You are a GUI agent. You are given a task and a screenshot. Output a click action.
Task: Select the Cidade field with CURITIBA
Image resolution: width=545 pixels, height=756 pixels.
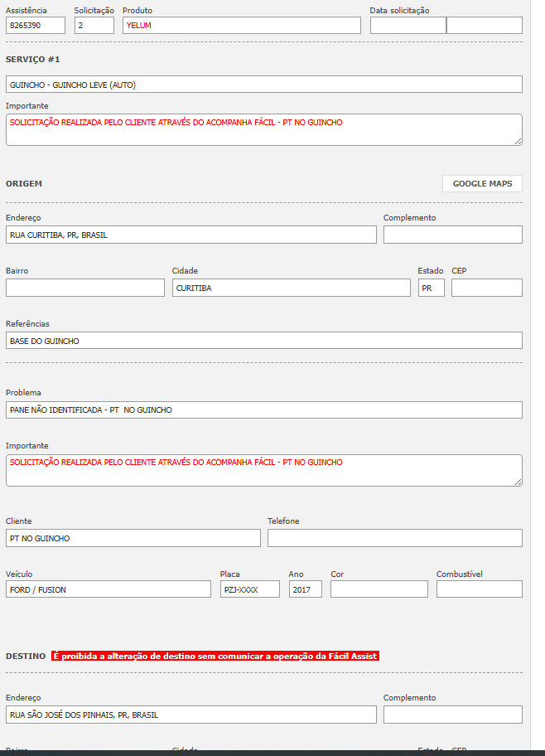coord(291,288)
